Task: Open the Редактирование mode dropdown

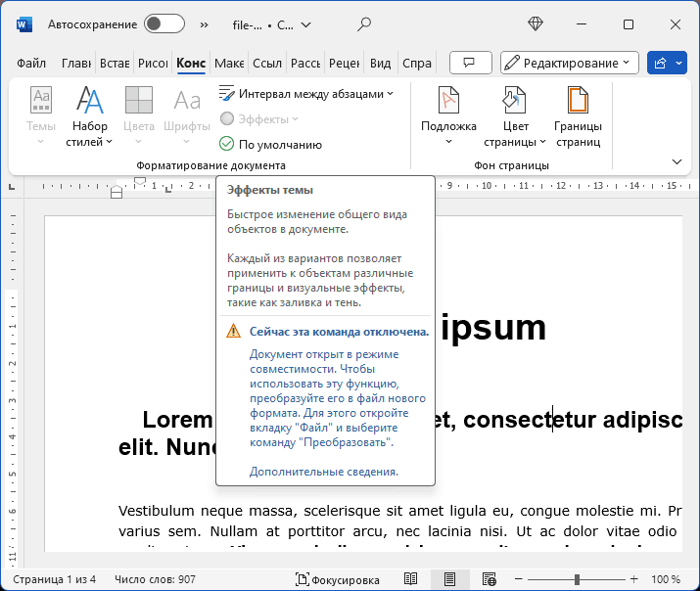Action: pos(570,63)
